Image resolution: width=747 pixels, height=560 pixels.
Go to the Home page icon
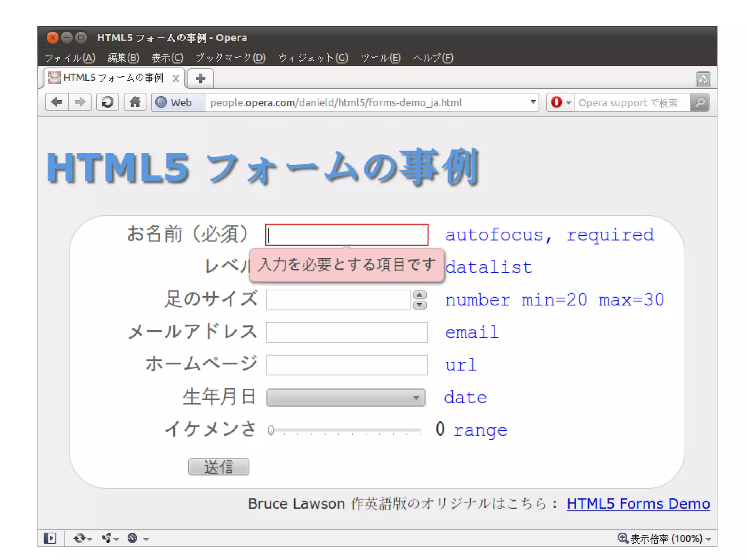coord(135,102)
